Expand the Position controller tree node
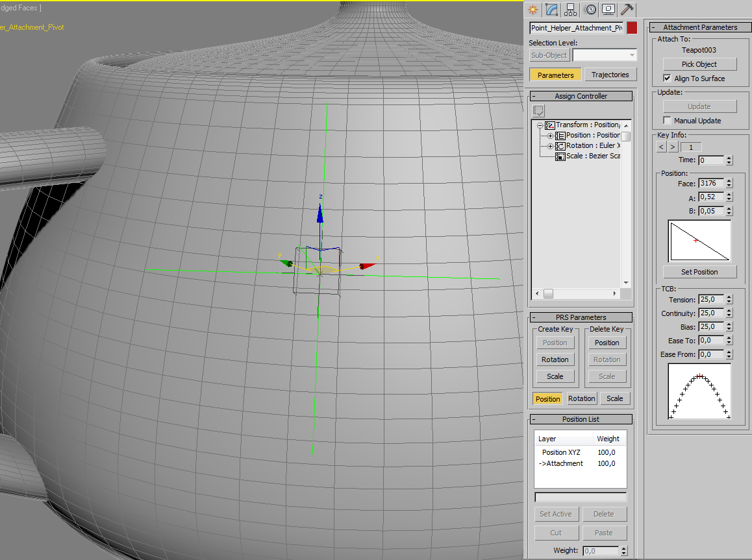 (550, 136)
